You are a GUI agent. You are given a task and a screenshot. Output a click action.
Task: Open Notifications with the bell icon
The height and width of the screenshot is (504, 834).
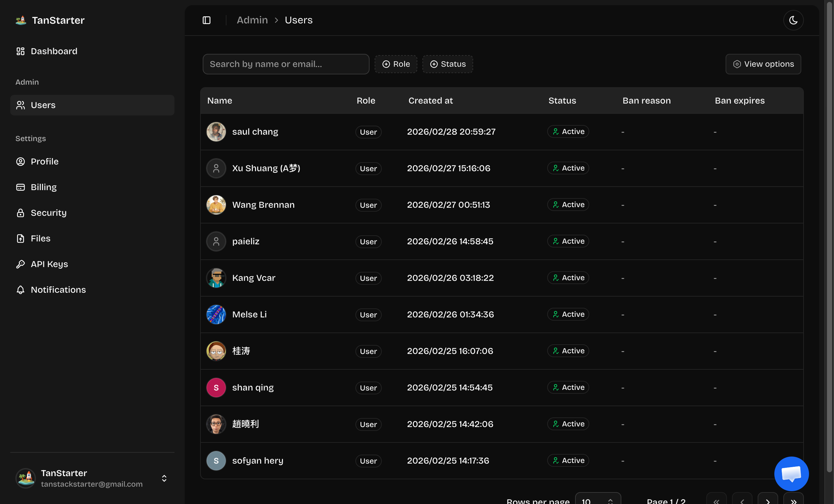[21, 290]
